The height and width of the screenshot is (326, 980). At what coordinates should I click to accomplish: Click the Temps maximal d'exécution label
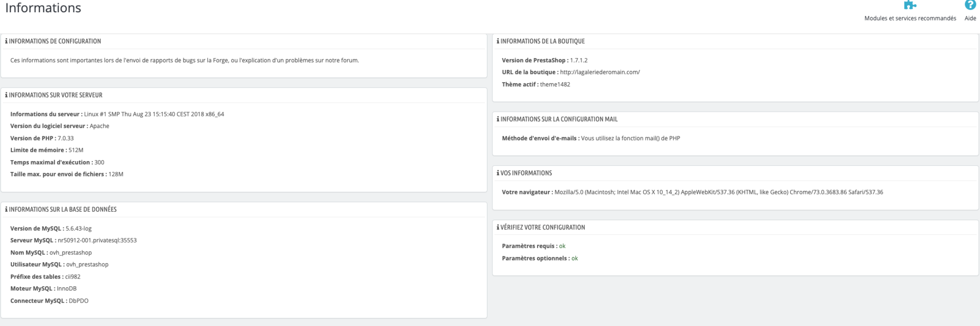(52, 162)
